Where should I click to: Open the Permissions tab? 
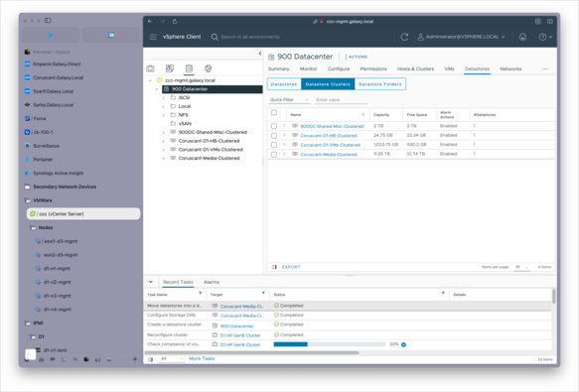click(373, 69)
